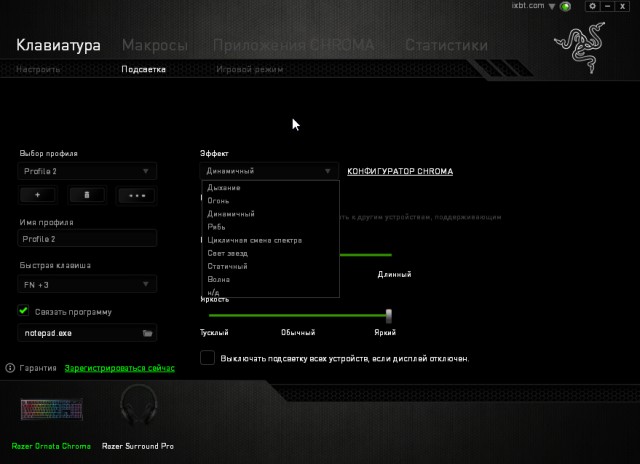Click the brightness slider handle
This screenshot has height=464, width=640.
coord(389,315)
